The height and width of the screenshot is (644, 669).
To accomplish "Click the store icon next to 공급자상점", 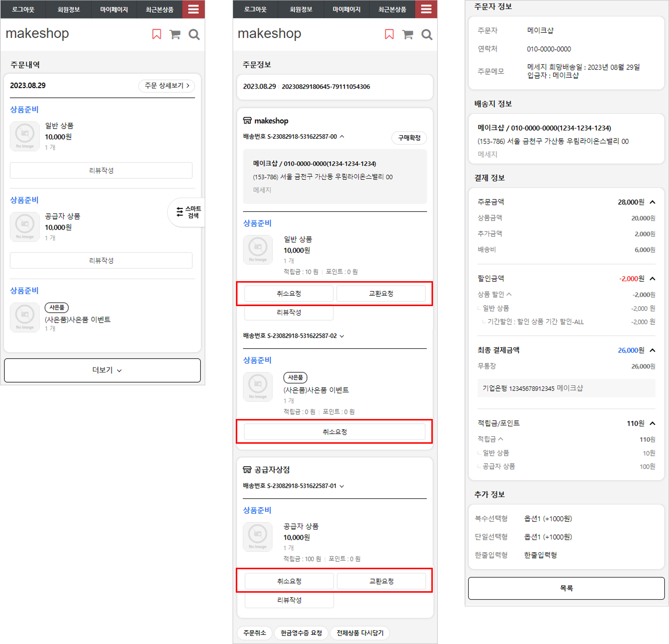I will pyautogui.click(x=247, y=470).
